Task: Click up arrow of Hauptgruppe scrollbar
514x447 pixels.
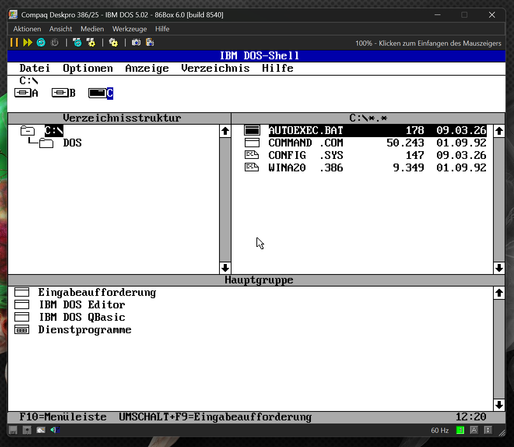Action: [499, 293]
